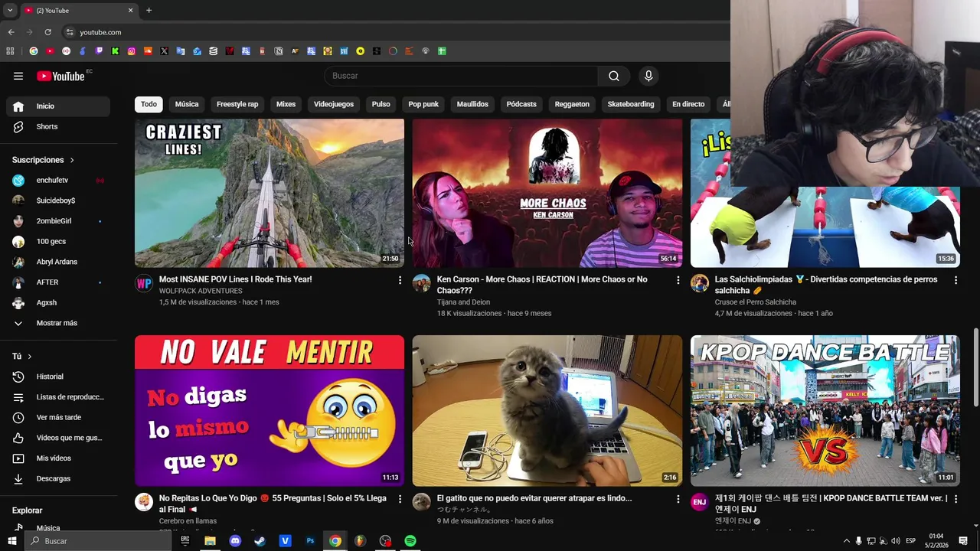Select the En directo filter chip
Image resolution: width=980 pixels, height=551 pixels.
tap(688, 104)
